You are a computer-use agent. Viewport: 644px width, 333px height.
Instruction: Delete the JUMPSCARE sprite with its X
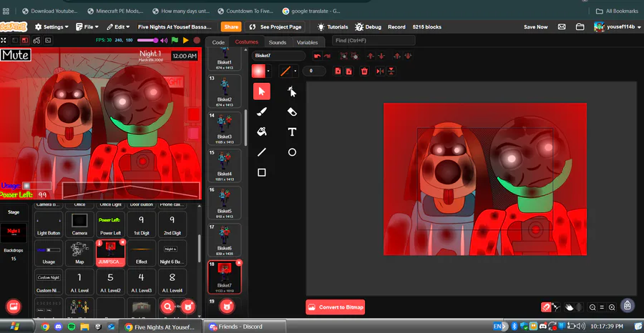pos(122,243)
